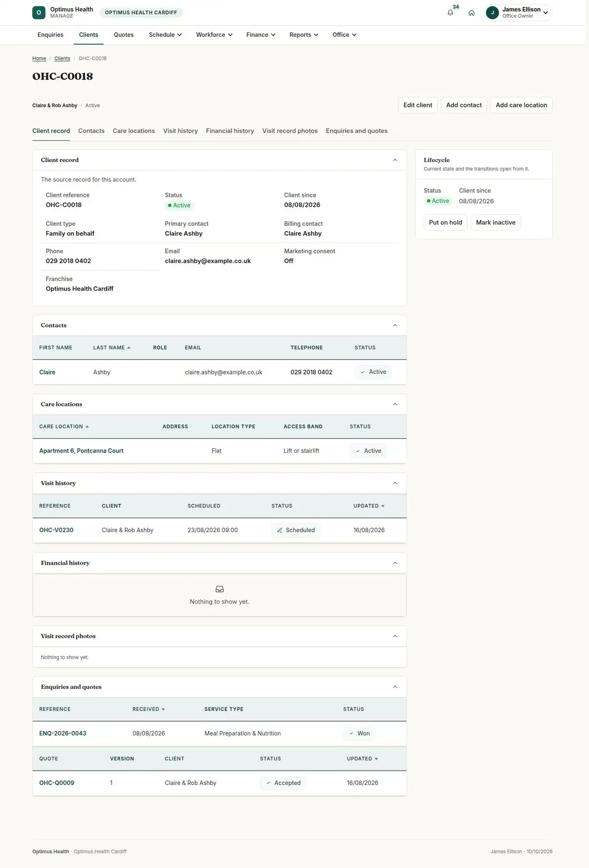Collapse the Visit history panel
Viewport: 589px width, 868px height.
tap(395, 484)
